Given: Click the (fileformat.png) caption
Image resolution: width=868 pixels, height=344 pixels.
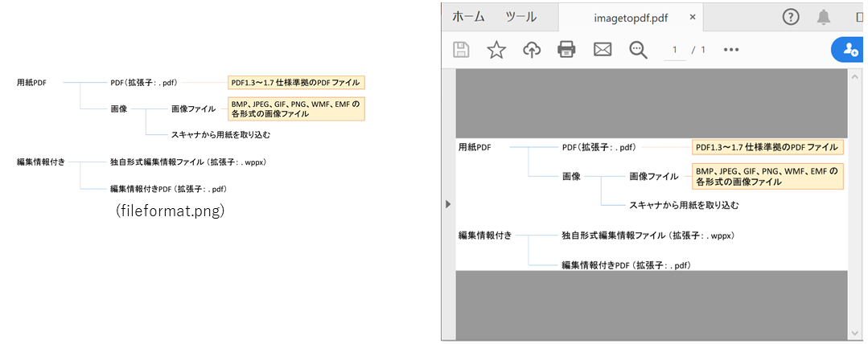Looking at the screenshot, I should 170,211.
